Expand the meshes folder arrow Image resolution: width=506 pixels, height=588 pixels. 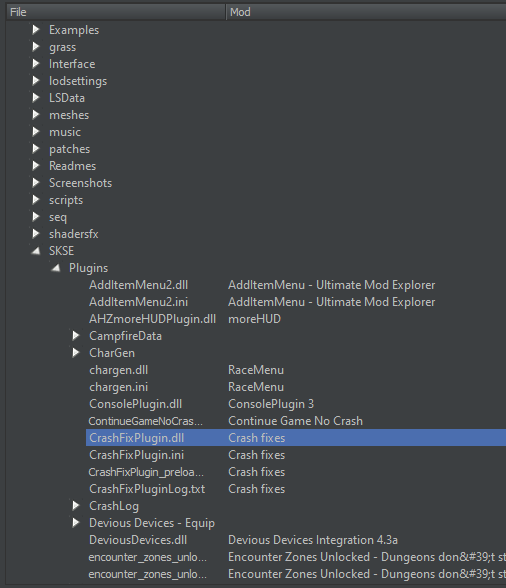click(36, 115)
